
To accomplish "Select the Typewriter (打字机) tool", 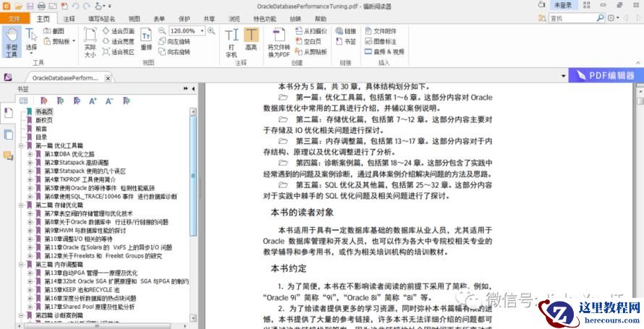I will (x=232, y=43).
